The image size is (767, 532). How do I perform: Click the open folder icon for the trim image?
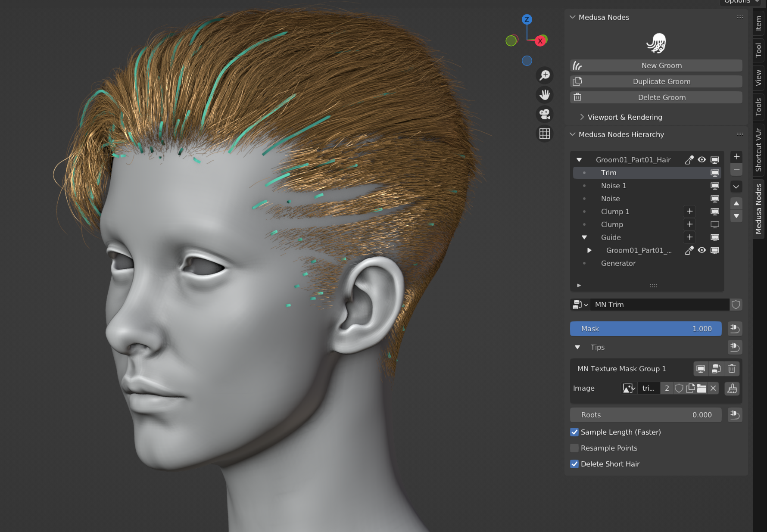point(702,388)
